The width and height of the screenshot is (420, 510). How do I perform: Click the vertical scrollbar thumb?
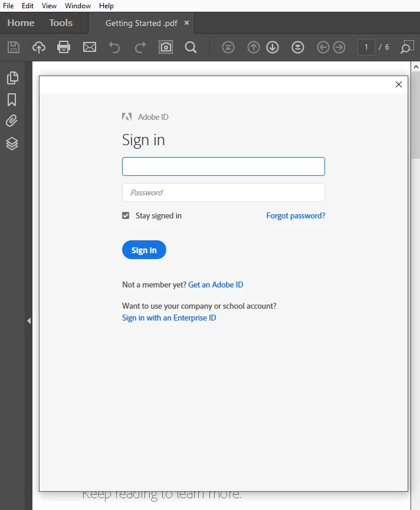tap(416, 115)
